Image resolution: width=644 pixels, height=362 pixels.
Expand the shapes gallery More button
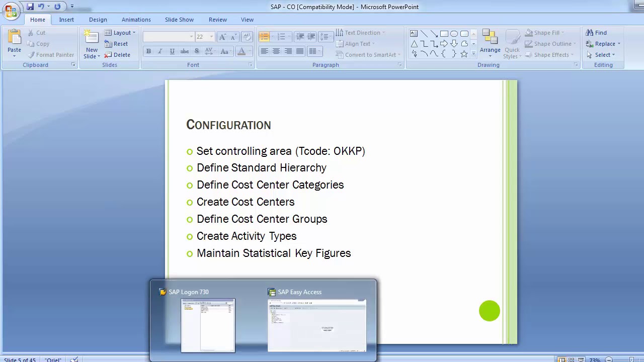(x=473, y=54)
